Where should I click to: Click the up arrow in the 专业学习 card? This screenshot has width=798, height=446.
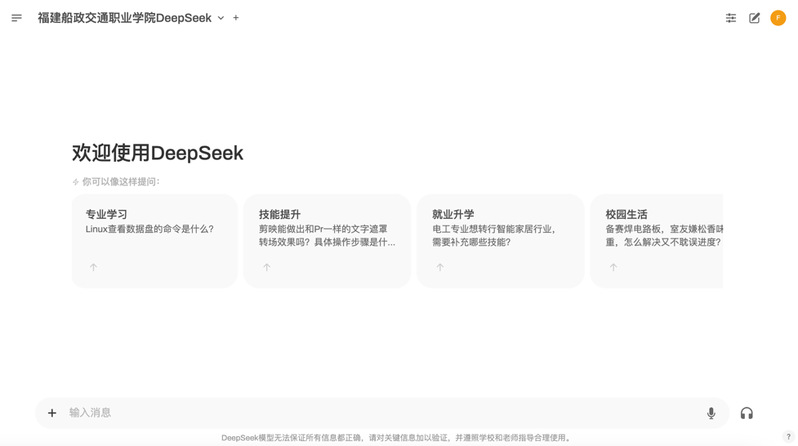pos(93,267)
